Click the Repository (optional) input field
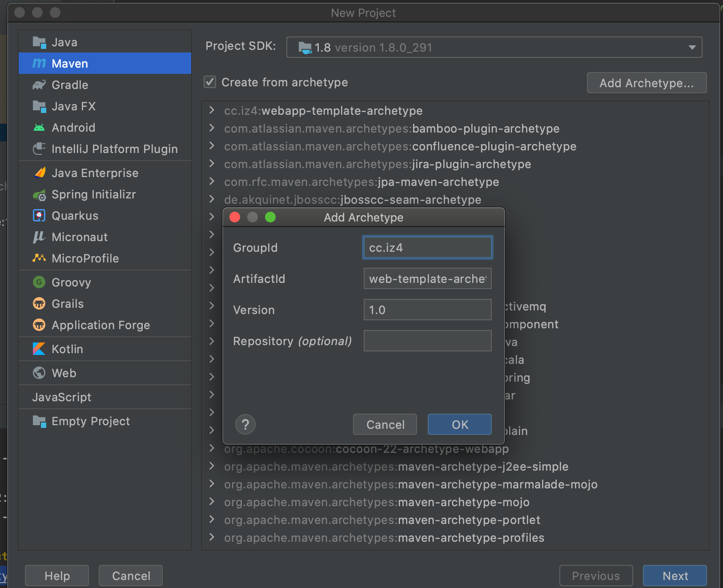Viewport: 723px width, 588px height. [428, 341]
